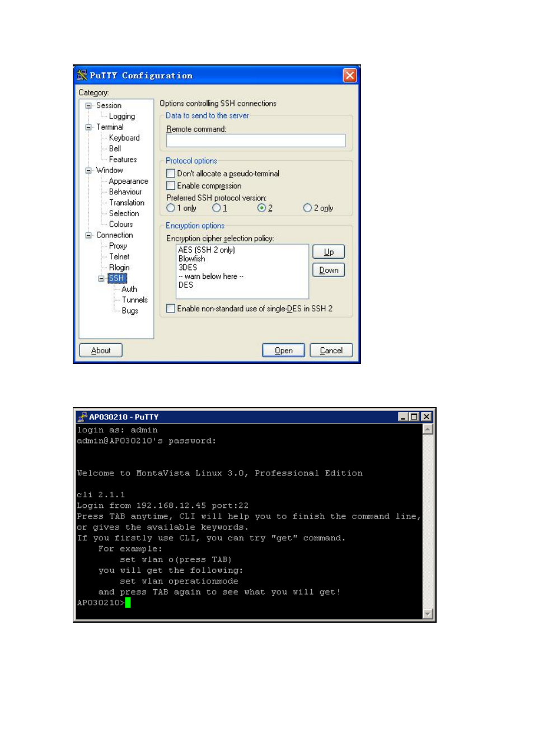Collapse the SSH tree node

pyautogui.click(x=101, y=278)
